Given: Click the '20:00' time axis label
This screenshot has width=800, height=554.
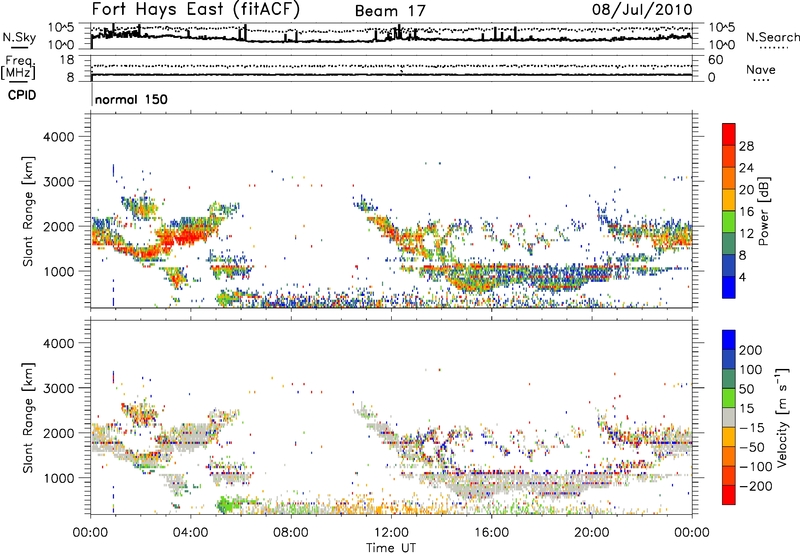Looking at the screenshot, I should coord(592,533).
